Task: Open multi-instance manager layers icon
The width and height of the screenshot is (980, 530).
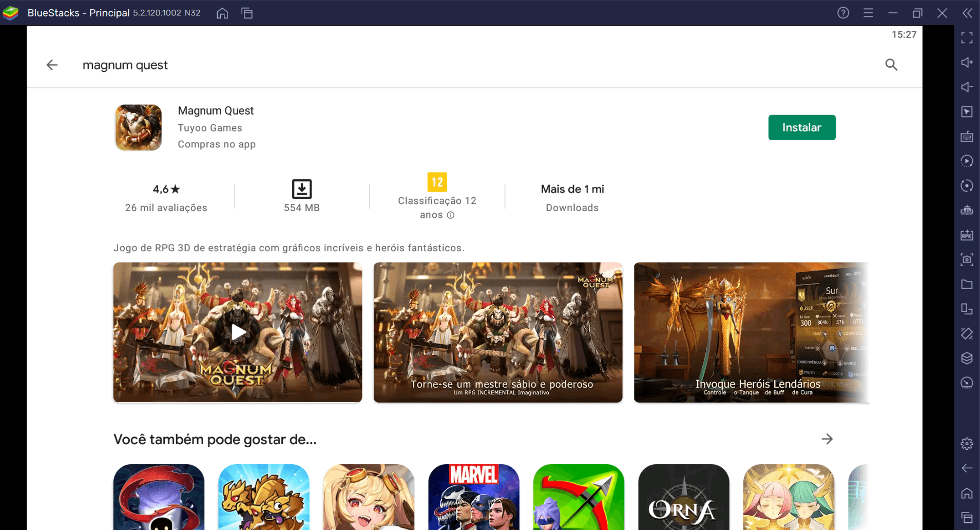Action: [x=967, y=358]
